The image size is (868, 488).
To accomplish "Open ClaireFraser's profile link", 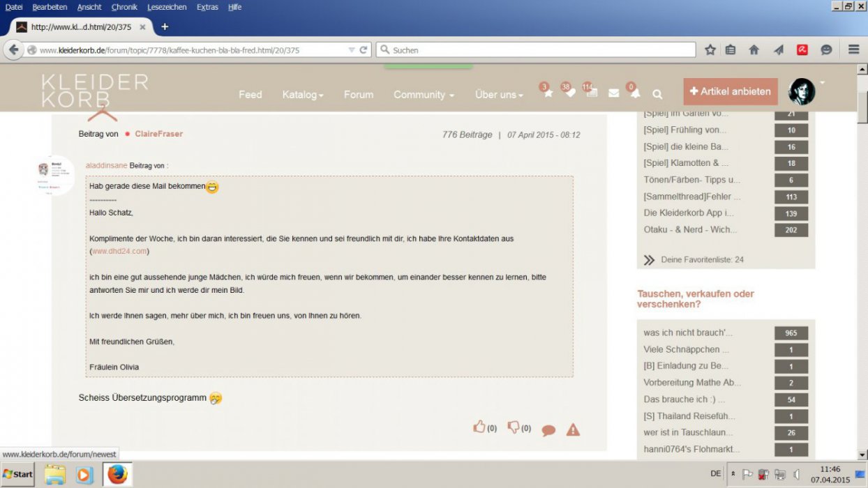I will [x=159, y=134].
